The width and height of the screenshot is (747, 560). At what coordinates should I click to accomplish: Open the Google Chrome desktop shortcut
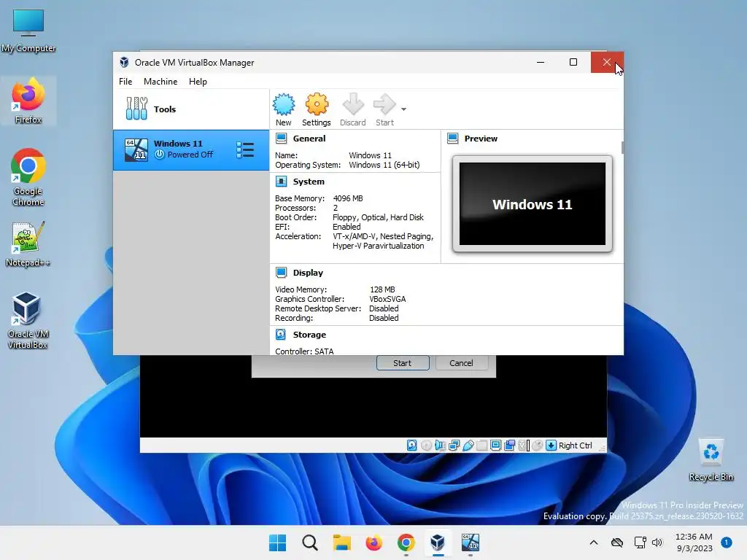28,177
